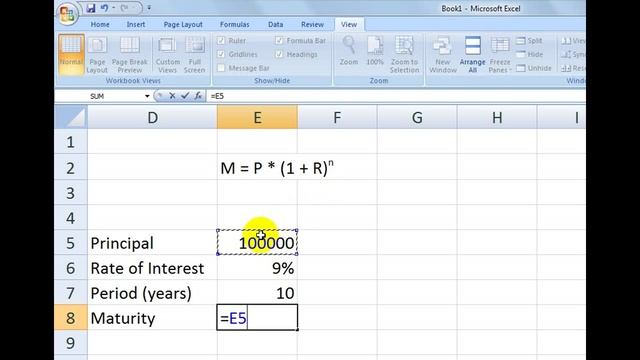Click the Rate of Interest label cell
640x360 pixels.
pyautogui.click(x=152, y=268)
